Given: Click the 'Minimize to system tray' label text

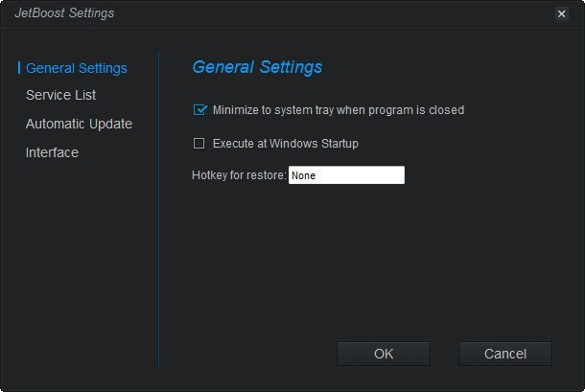Looking at the screenshot, I should point(338,110).
